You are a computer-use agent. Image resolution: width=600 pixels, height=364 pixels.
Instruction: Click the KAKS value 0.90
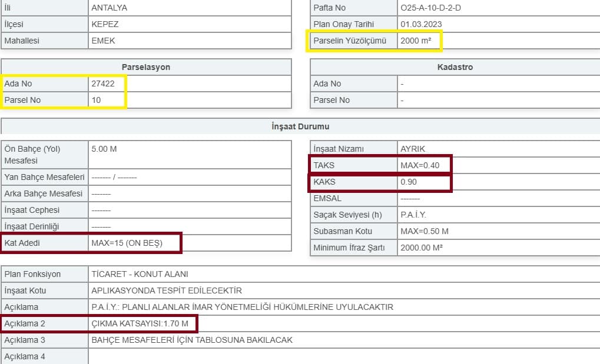tap(408, 182)
